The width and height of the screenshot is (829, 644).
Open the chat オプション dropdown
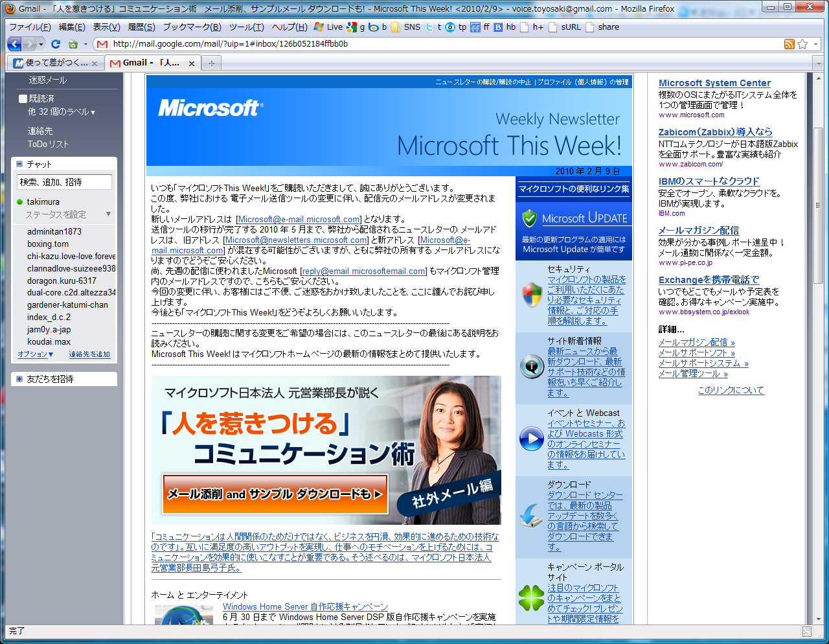[35, 354]
